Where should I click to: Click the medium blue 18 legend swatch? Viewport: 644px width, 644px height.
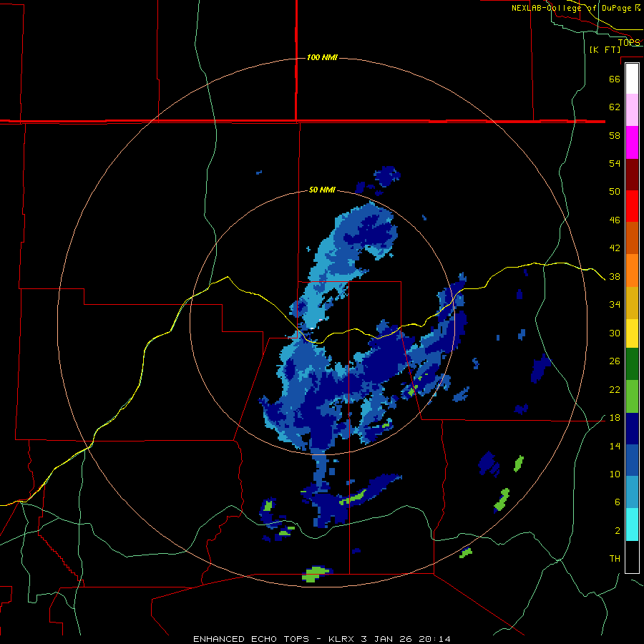[x=632, y=460]
